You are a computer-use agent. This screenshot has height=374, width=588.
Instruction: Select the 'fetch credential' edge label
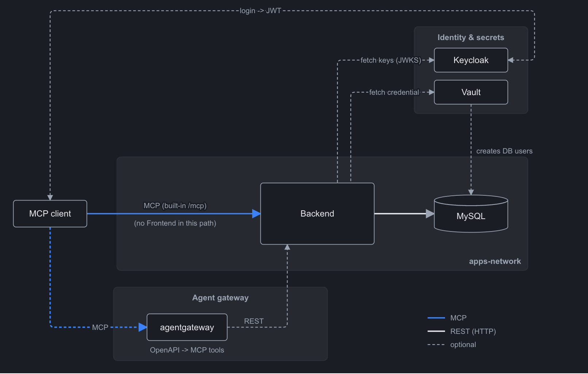click(394, 92)
